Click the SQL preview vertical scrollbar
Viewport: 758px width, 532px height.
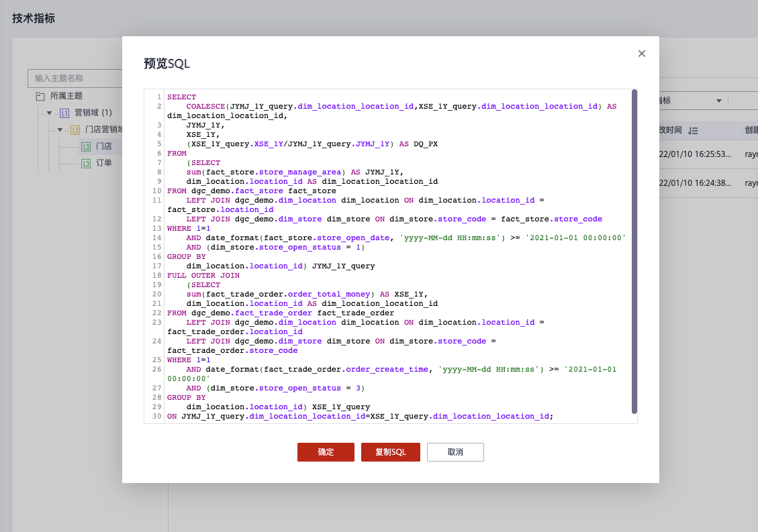point(634,252)
